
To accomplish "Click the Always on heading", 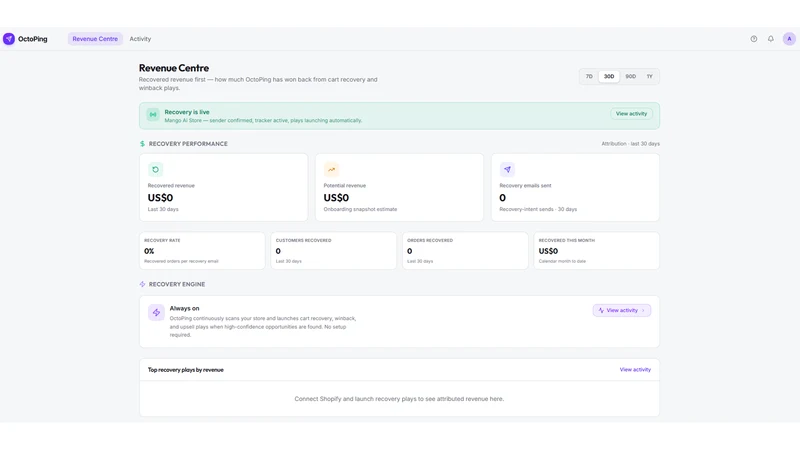I will 184,308.
